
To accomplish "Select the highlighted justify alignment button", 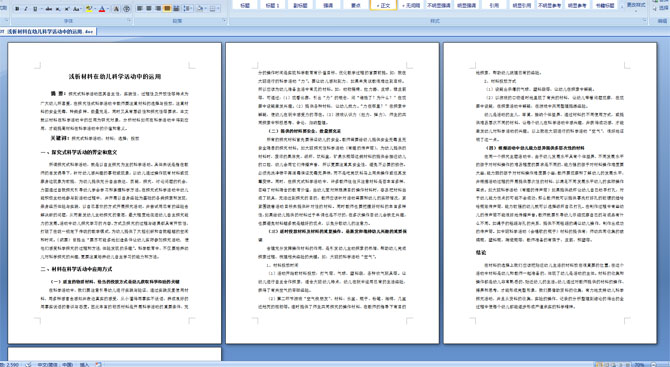I will coord(167,8).
